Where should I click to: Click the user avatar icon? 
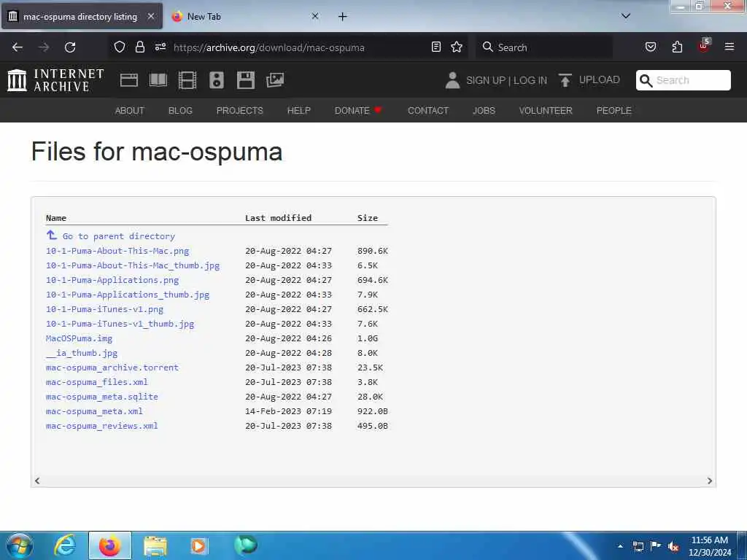click(x=452, y=80)
